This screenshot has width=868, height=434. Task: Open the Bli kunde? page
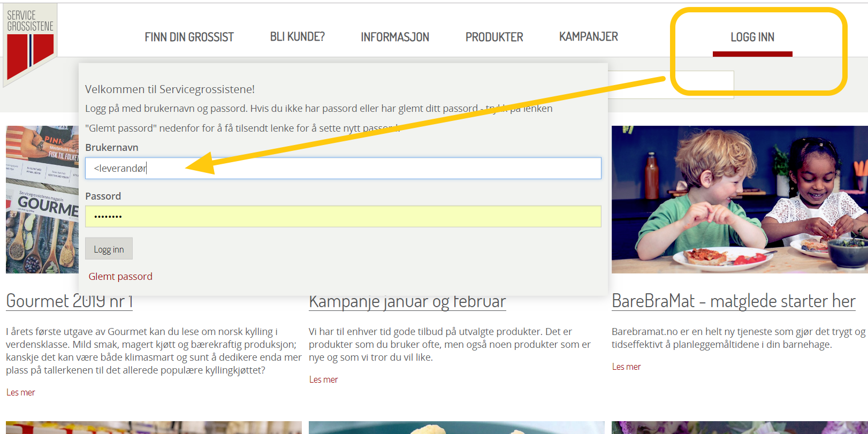click(297, 37)
